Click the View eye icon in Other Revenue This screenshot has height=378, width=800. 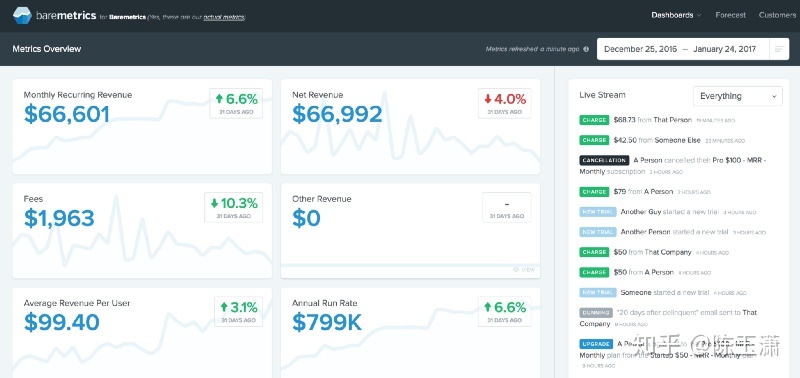pyautogui.click(x=516, y=270)
